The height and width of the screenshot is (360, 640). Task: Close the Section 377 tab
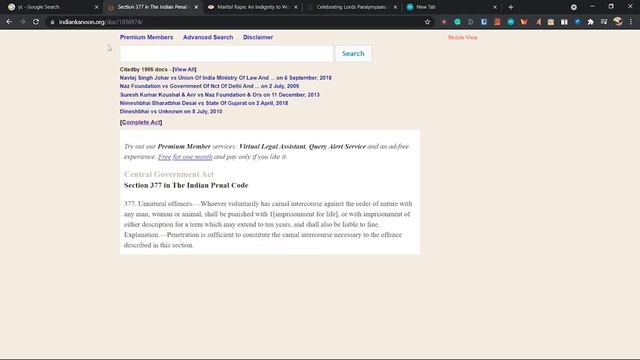tap(196, 7)
